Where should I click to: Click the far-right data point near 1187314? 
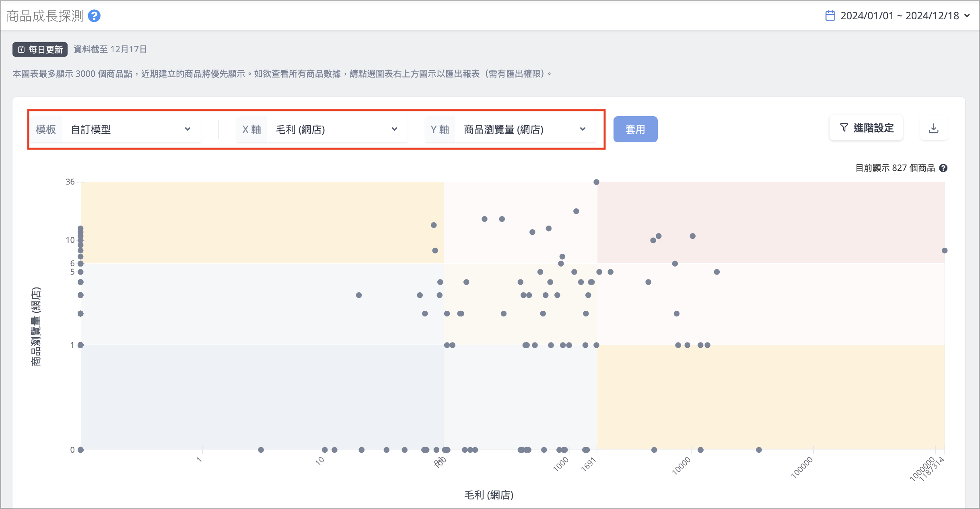coord(945,250)
